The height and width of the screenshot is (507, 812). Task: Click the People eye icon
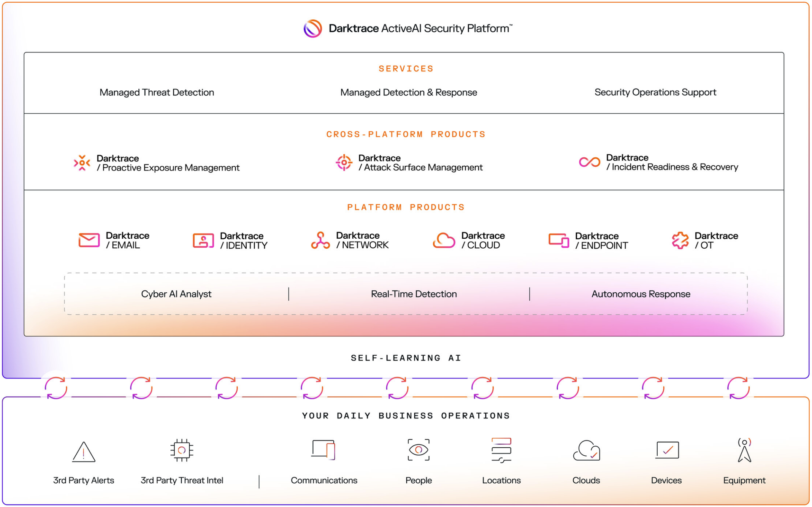419,450
